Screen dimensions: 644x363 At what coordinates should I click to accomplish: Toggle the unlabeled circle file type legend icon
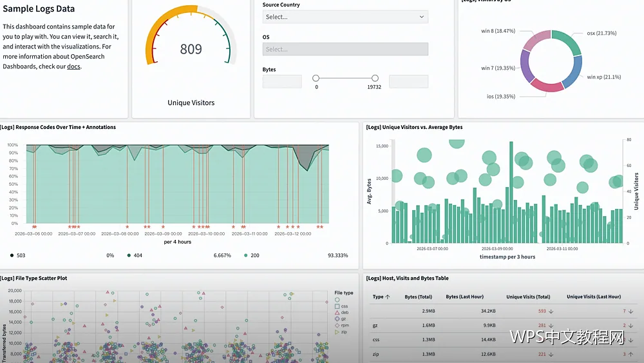tap(337, 300)
